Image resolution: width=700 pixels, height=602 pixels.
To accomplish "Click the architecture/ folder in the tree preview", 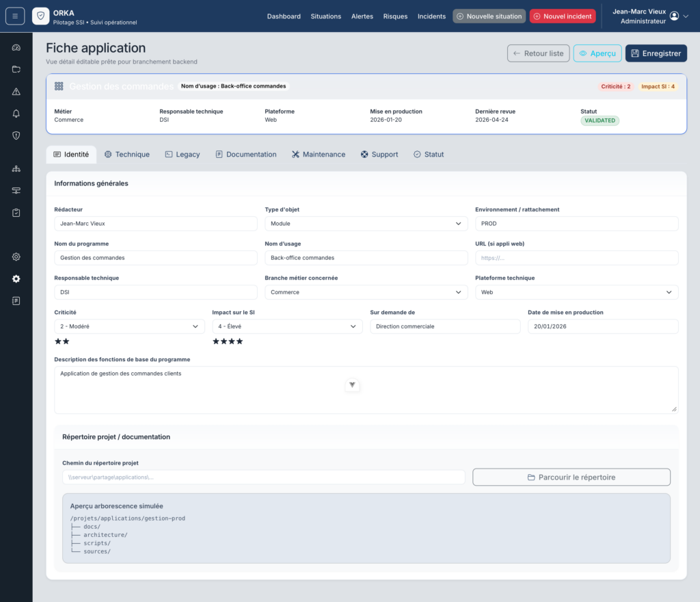I will (x=105, y=534).
